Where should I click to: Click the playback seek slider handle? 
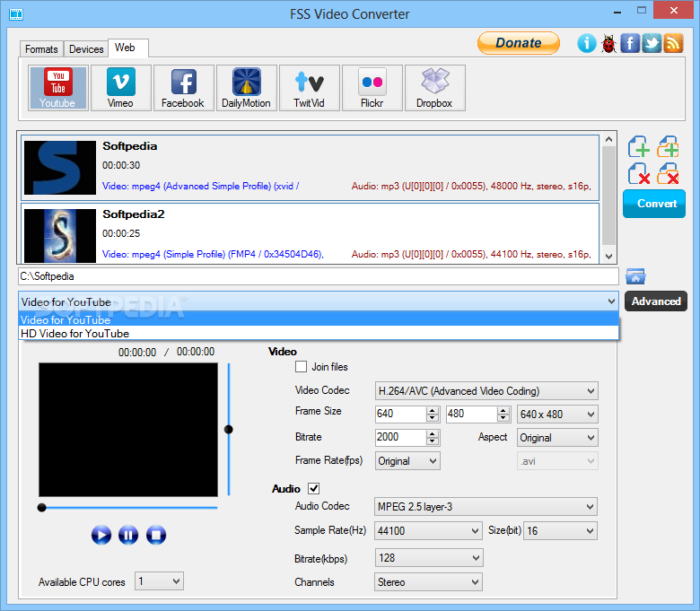point(42,508)
